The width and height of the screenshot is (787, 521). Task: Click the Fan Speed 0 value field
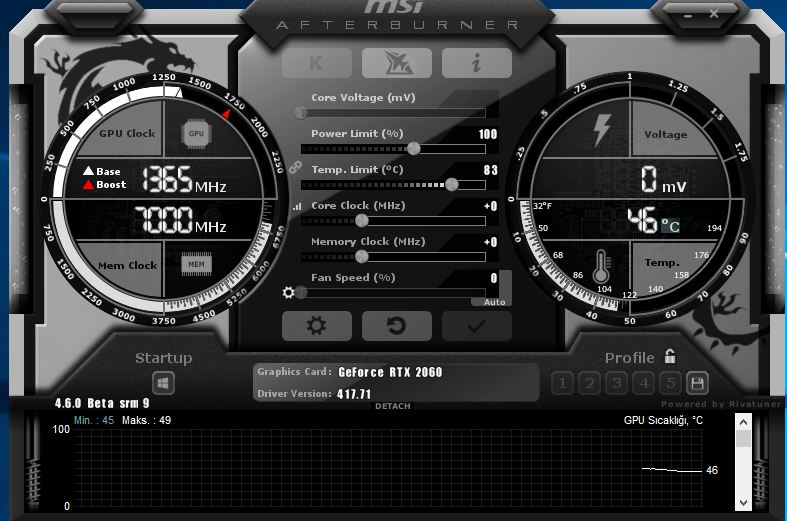494,278
